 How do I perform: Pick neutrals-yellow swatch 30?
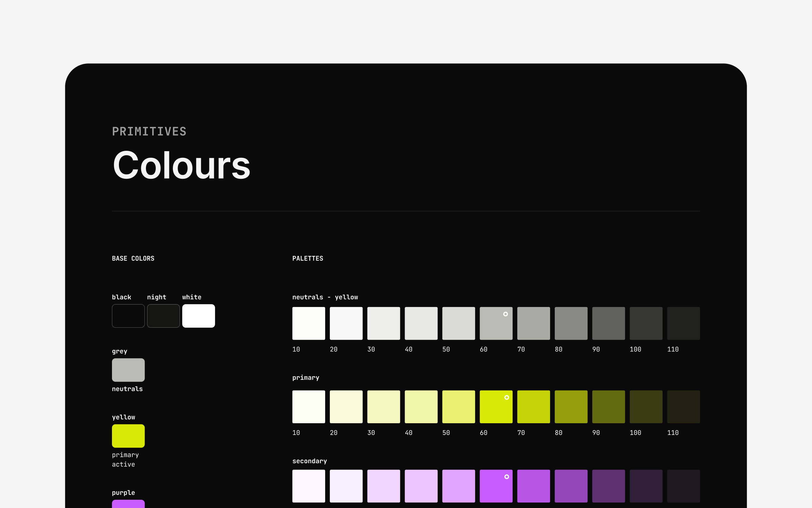tap(384, 323)
